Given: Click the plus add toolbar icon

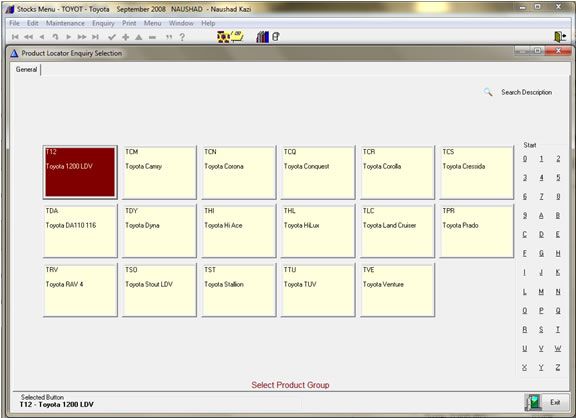Looking at the screenshot, I should (x=126, y=37).
